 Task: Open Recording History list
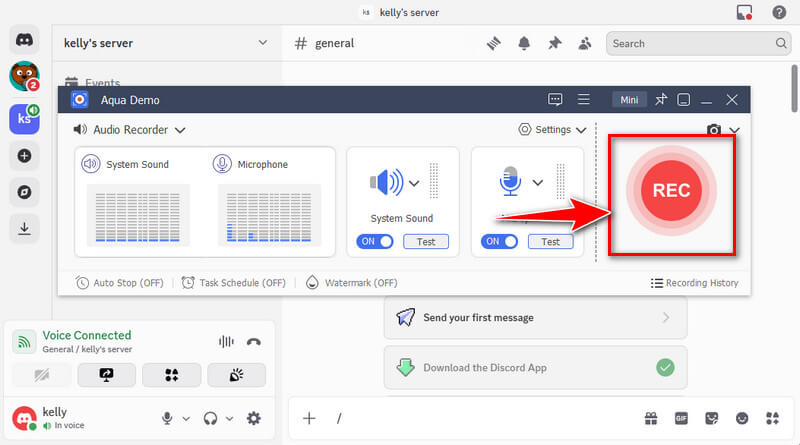coord(694,283)
